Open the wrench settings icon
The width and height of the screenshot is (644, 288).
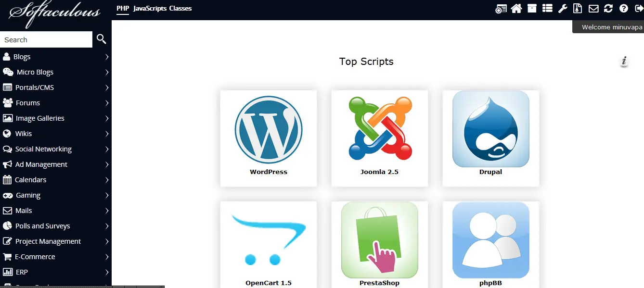click(x=563, y=8)
